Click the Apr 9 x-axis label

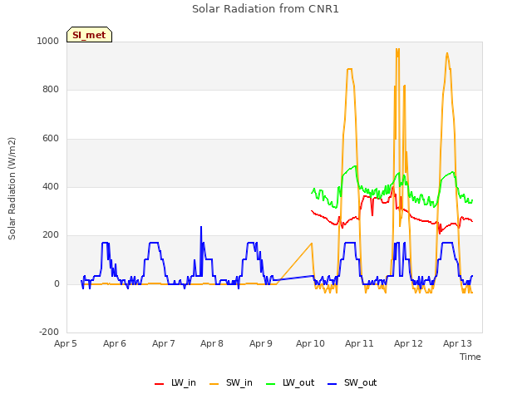(x=261, y=343)
